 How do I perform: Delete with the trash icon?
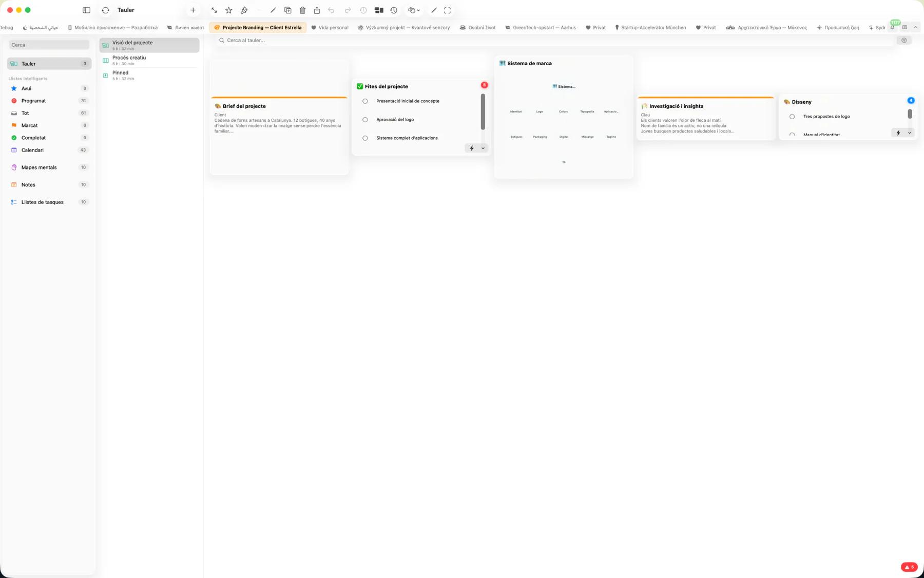[302, 10]
